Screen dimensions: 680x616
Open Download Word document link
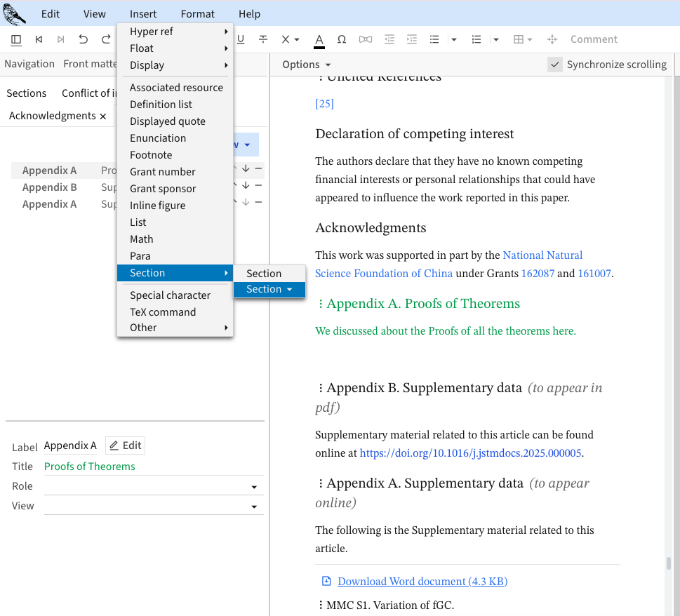[422, 582]
